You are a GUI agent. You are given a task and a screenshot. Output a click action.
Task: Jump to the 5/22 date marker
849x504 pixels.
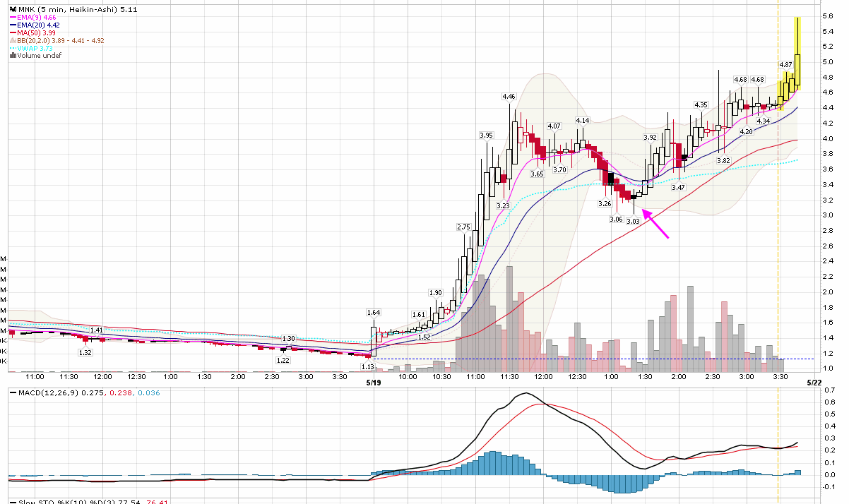pyautogui.click(x=813, y=383)
